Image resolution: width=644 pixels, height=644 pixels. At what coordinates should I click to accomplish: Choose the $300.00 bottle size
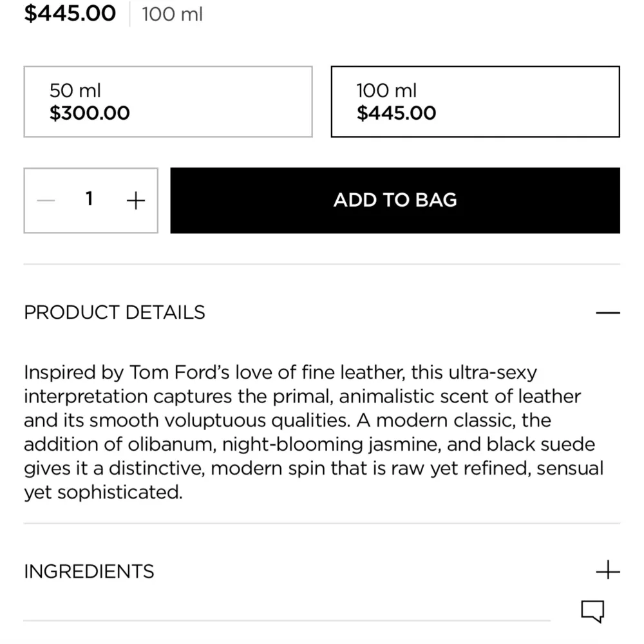[x=167, y=101]
